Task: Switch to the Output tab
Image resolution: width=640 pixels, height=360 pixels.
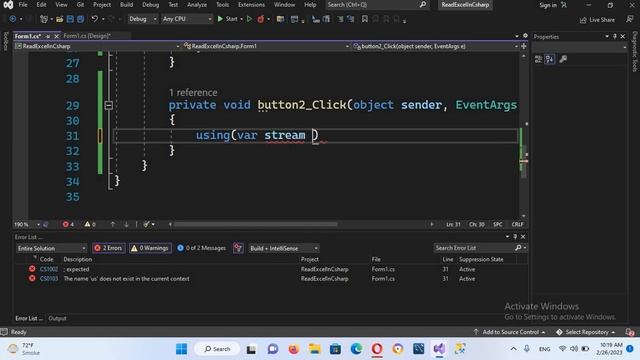Action: (57, 318)
